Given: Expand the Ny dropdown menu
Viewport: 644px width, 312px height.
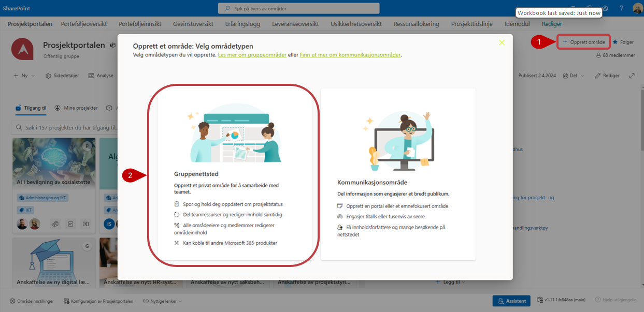Looking at the screenshot, I should (24, 76).
